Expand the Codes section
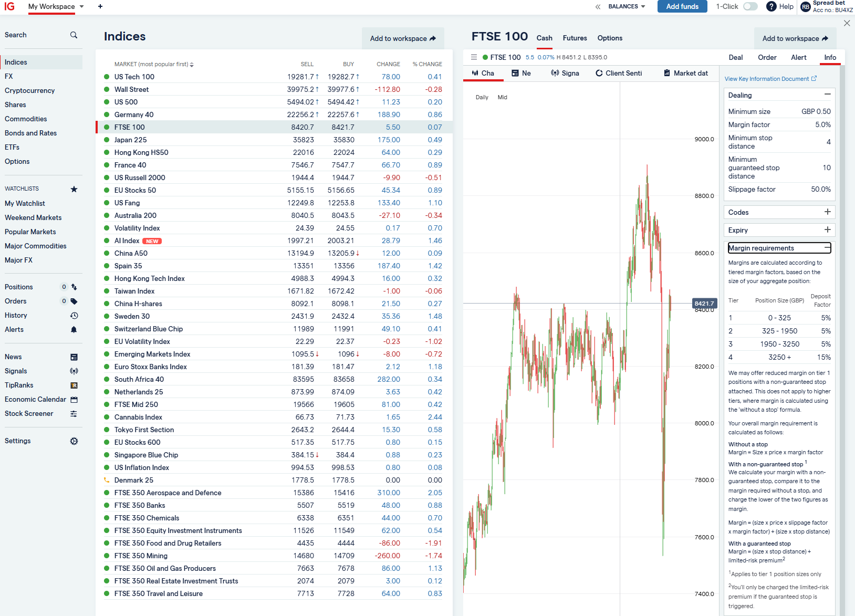The height and width of the screenshot is (616, 855). 827,212
